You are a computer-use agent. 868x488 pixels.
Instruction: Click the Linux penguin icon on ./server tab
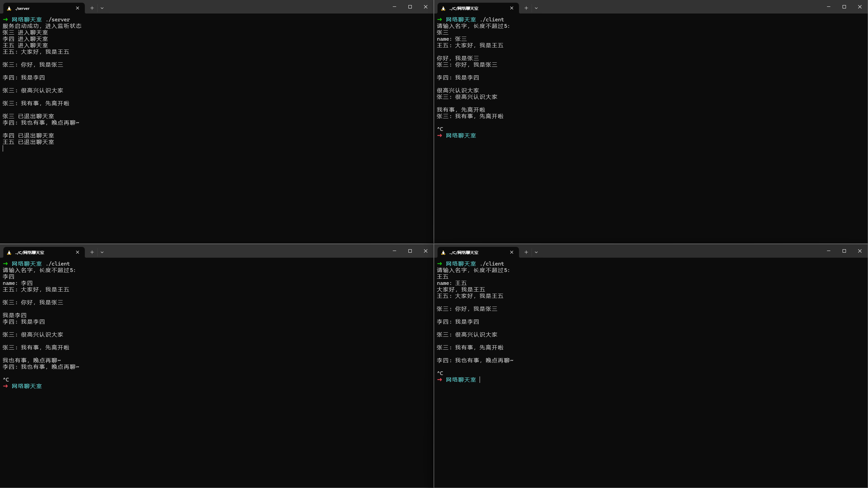[9, 8]
